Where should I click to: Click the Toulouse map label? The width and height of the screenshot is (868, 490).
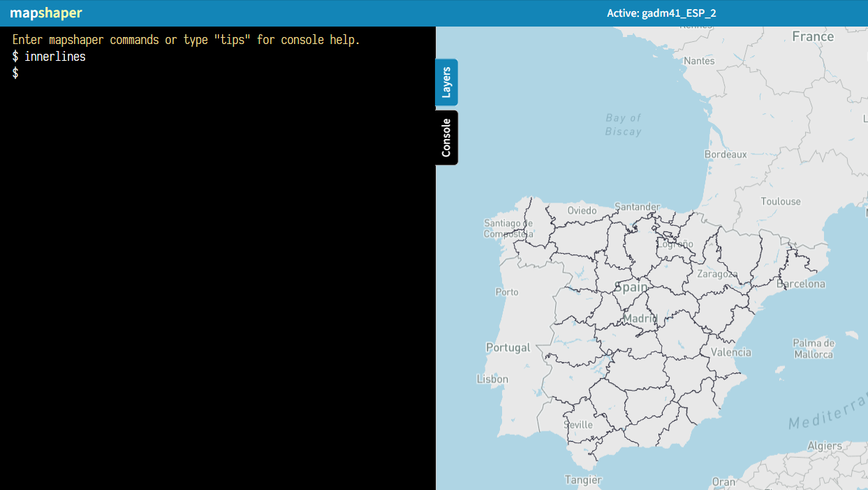781,201
